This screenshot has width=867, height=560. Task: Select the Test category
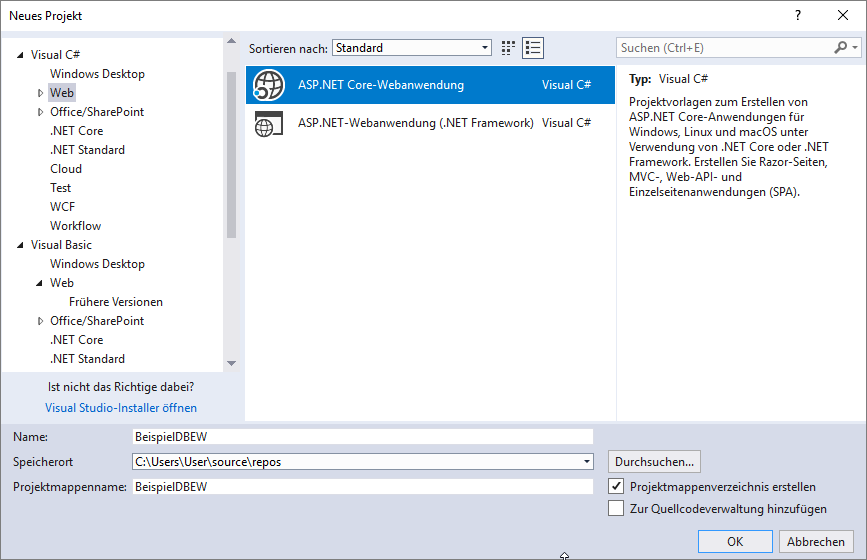60,188
